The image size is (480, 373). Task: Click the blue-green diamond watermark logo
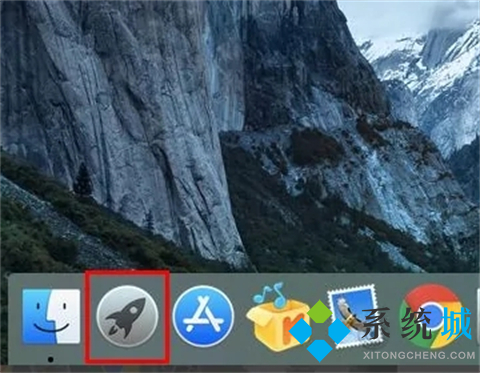[319, 331]
